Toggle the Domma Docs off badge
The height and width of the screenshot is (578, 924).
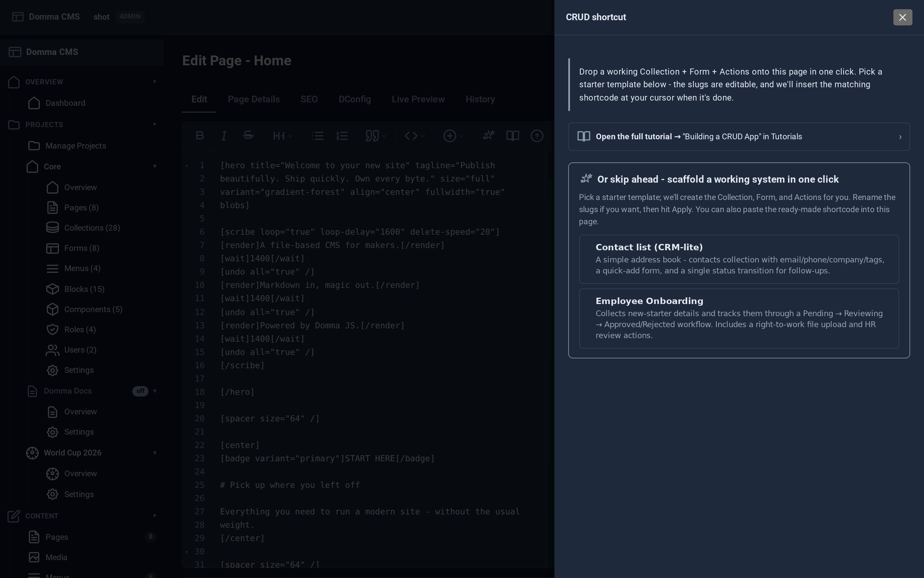point(140,391)
